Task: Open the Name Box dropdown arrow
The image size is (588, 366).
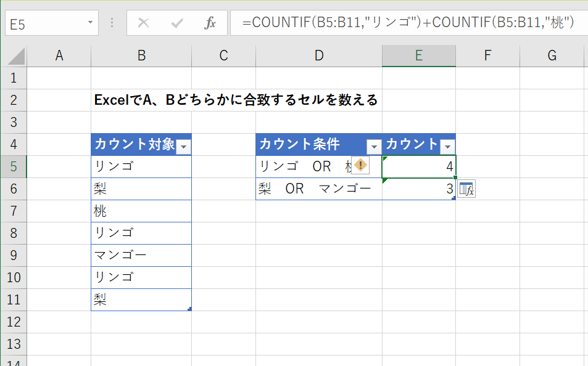Action: [x=90, y=22]
